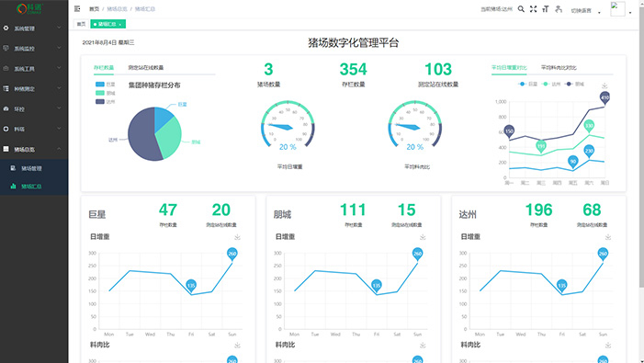
Task: Toggle the blue 巨星 series in line chart legend
Action: (x=527, y=84)
